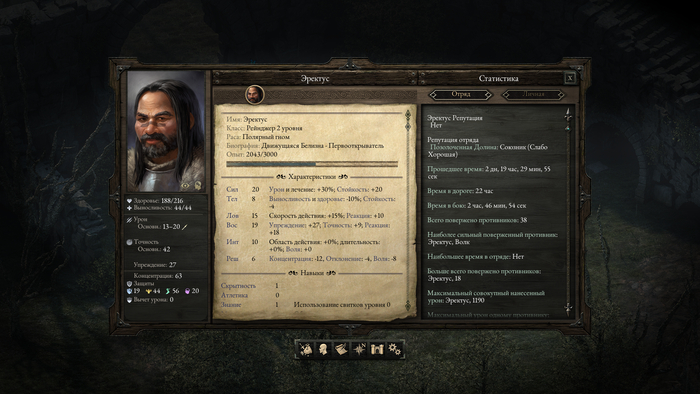Open the stronghold castle icon
The image size is (700, 394).
click(x=377, y=349)
